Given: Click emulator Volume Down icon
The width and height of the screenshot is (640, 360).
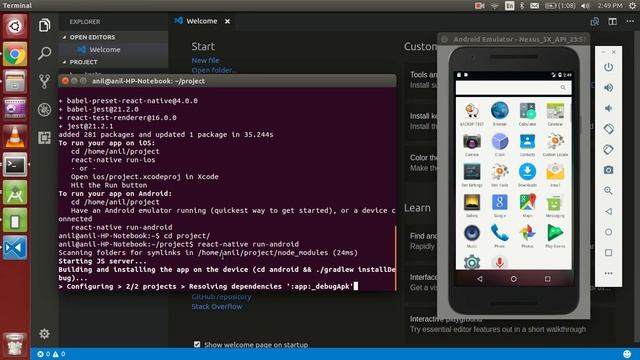Looking at the screenshot, I should [x=608, y=108].
